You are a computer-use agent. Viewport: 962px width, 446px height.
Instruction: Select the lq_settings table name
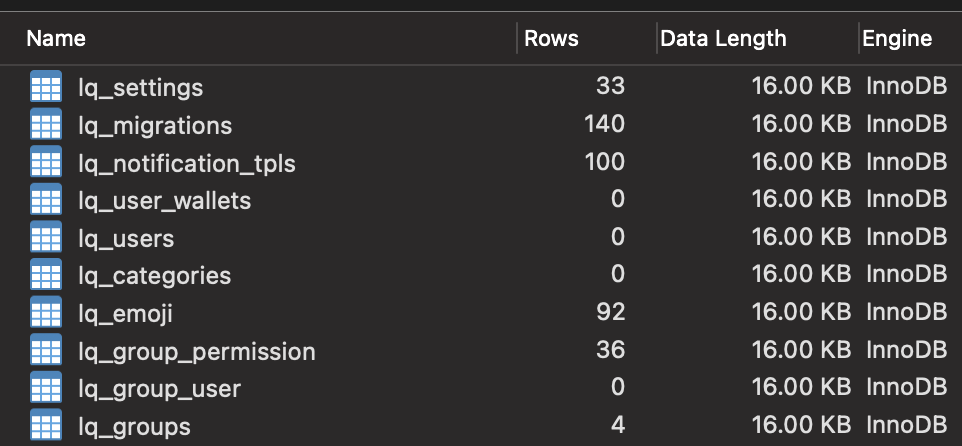140,88
